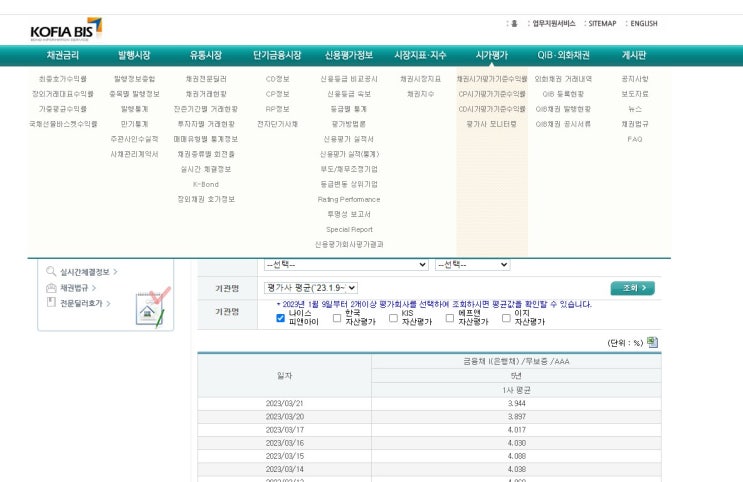Select CP정보 submenu item
This screenshot has height=482, width=743.
[277, 94]
